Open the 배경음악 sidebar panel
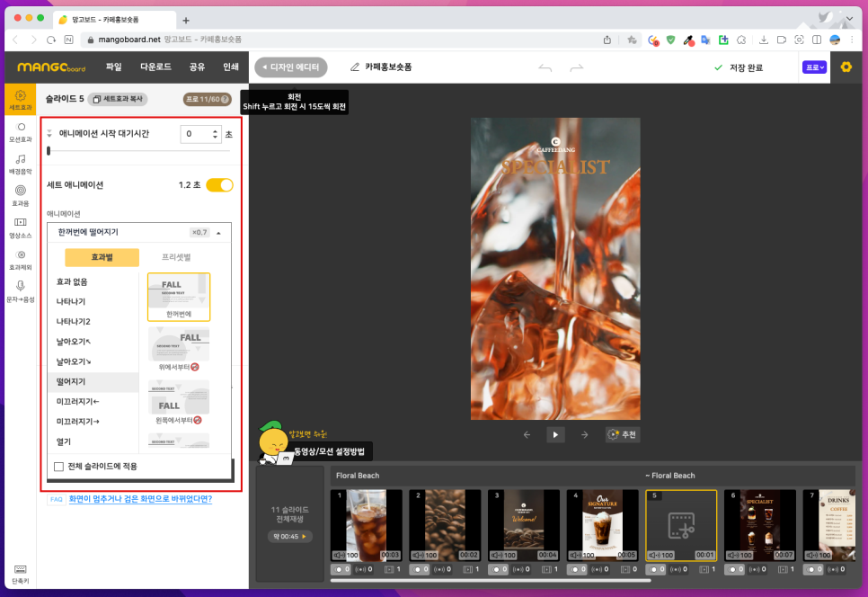Viewport: 868px width, 597px height. point(21,165)
